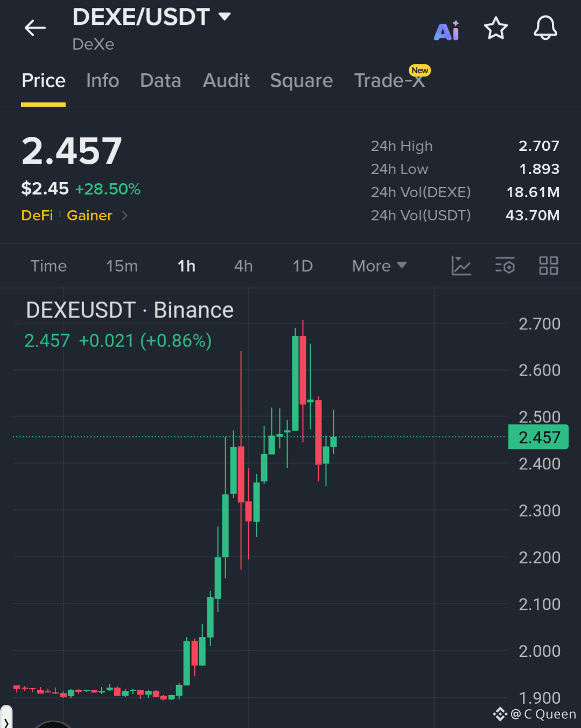
Task: Open multi-chart grid layout icon
Action: click(549, 266)
